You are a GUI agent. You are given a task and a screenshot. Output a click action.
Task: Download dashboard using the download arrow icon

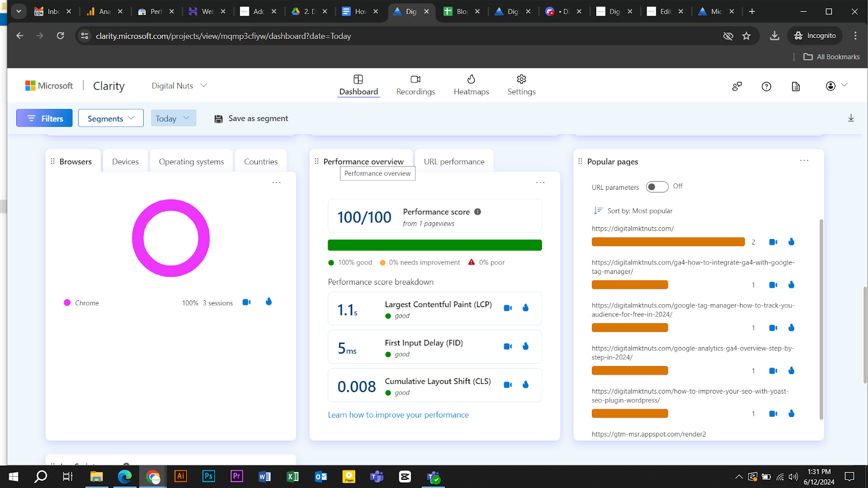pyautogui.click(x=851, y=118)
